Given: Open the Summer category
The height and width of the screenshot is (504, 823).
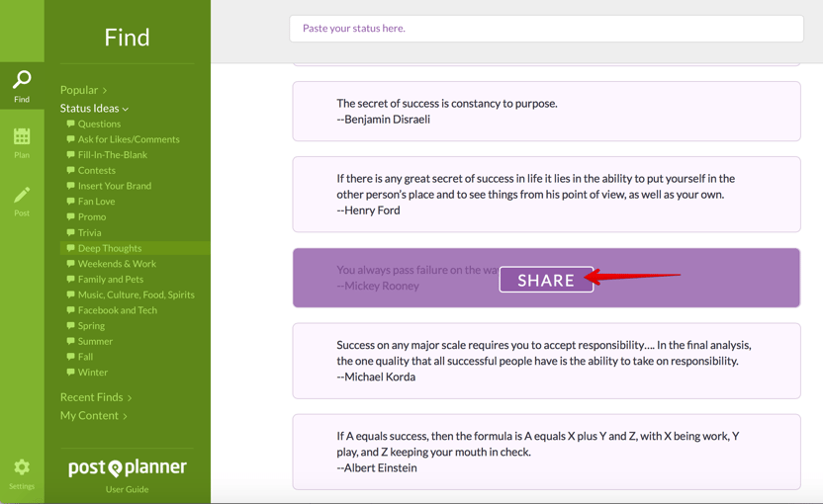Looking at the screenshot, I should tap(95, 341).
